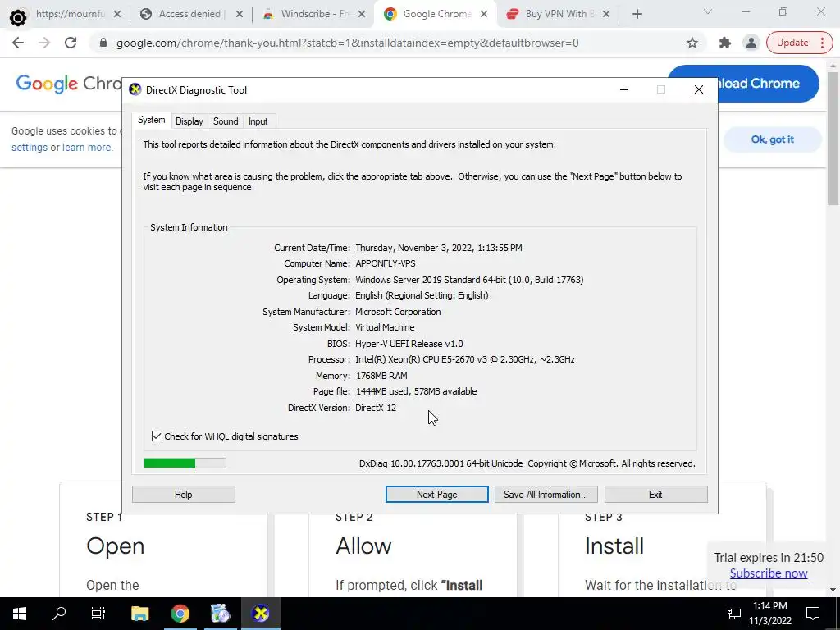Click the DxDiag taskbar icon

pyautogui.click(x=260, y=614)
